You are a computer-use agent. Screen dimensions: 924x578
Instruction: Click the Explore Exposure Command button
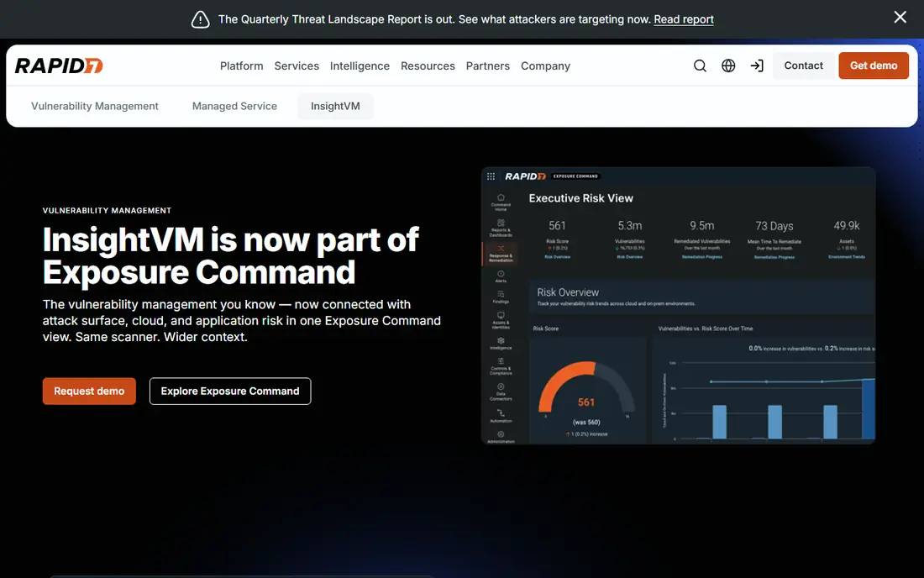pyautogui.click(x=230, y=391)
